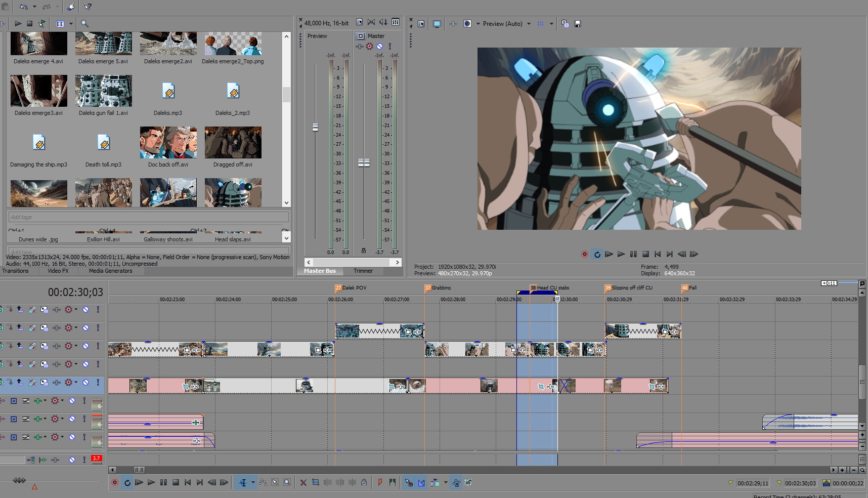The width and height of the screenshot is (868, 498).
Task: Click the Dim Output speaker icon in mixer
Action: pyautogui.click(x=383, y=22)
